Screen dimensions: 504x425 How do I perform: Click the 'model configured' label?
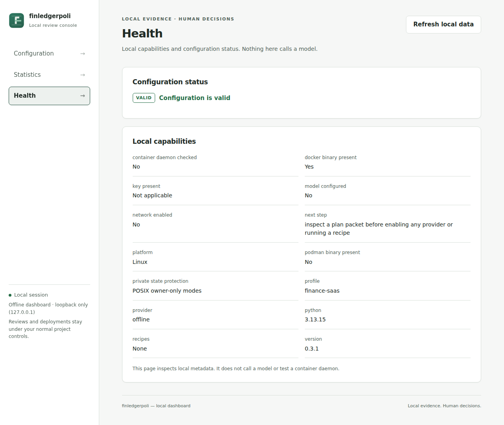(x=325, y=186)
